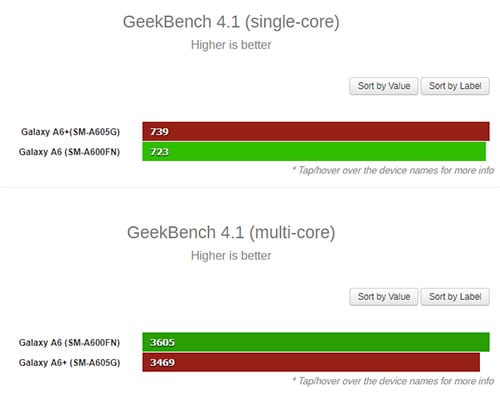
Task: Click the red 3469 score bar
Action: tap(311, 362)
